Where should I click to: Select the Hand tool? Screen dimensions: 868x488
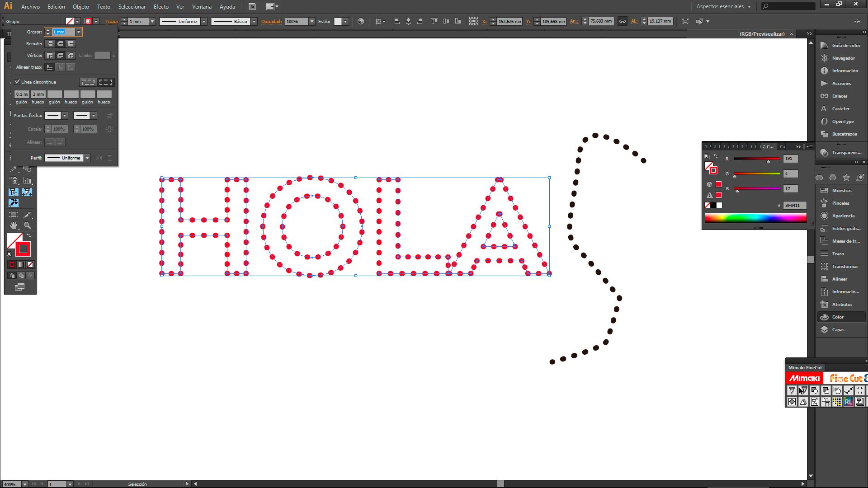click(14, 225)
